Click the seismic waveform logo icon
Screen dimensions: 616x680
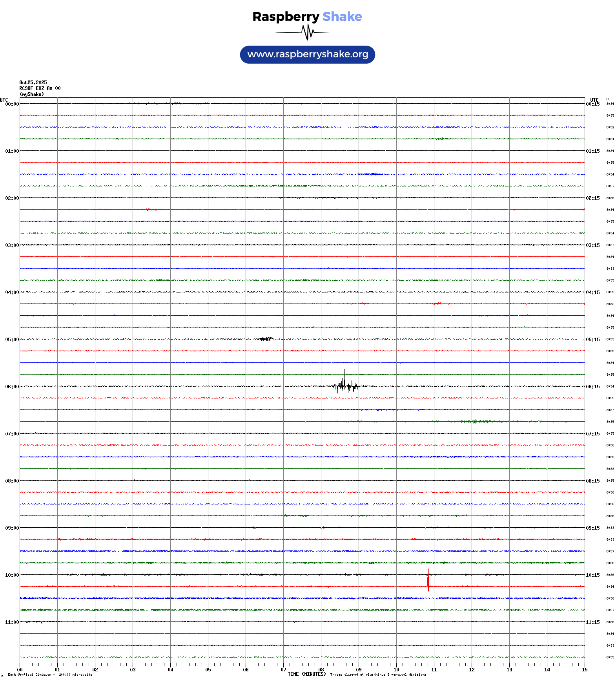(307, 32)
